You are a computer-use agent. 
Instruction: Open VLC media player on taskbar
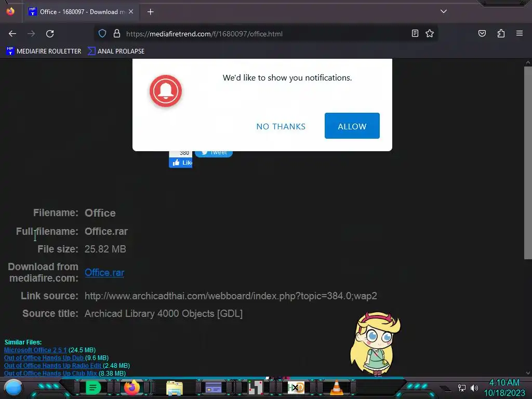(337, 388)
